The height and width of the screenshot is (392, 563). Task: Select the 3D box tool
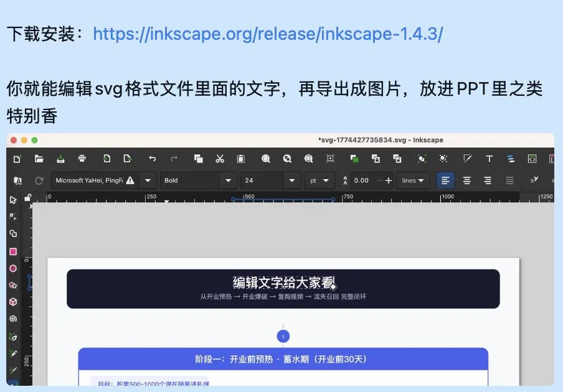point(13,302)
